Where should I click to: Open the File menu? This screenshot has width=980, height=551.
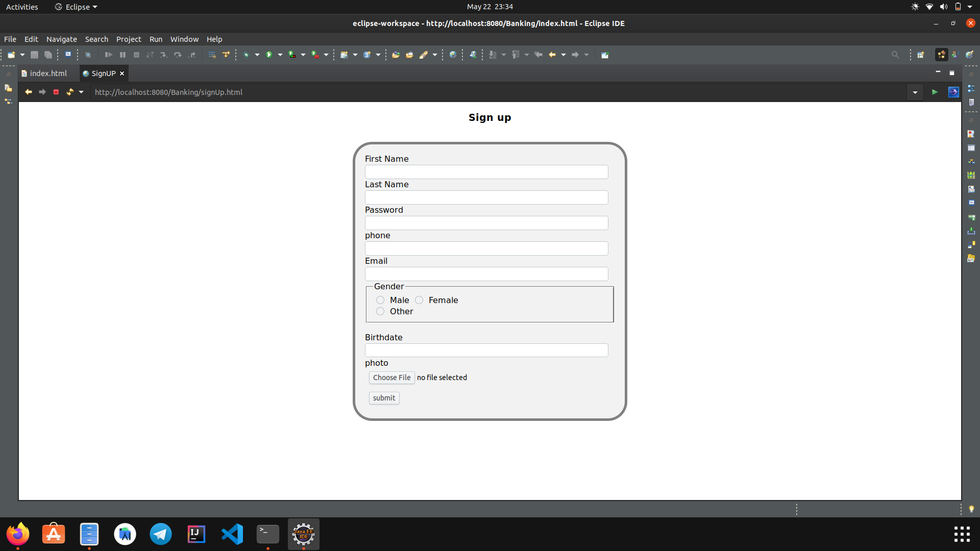[x=10, y=39]
